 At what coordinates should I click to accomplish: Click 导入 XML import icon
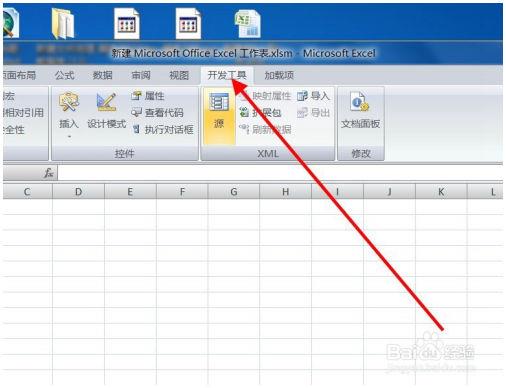tap(302, 96)
